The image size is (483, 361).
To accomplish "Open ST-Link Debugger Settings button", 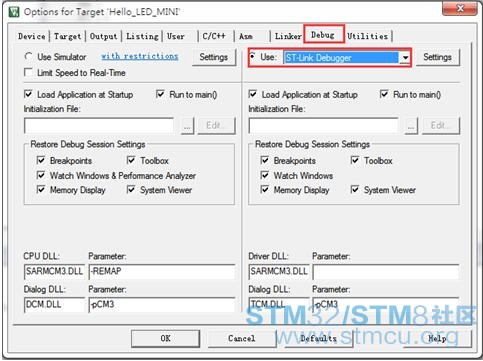I will point(437,57).
